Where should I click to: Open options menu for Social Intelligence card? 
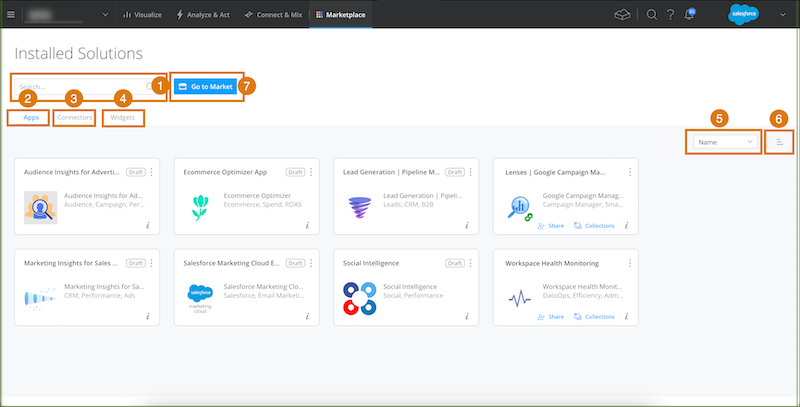click(x=470, y=263)
